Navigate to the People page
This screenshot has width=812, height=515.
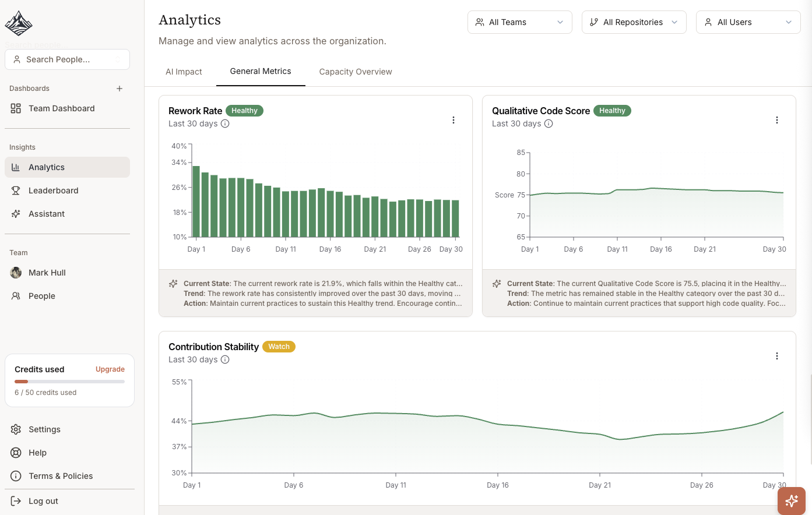click(67, 296)
